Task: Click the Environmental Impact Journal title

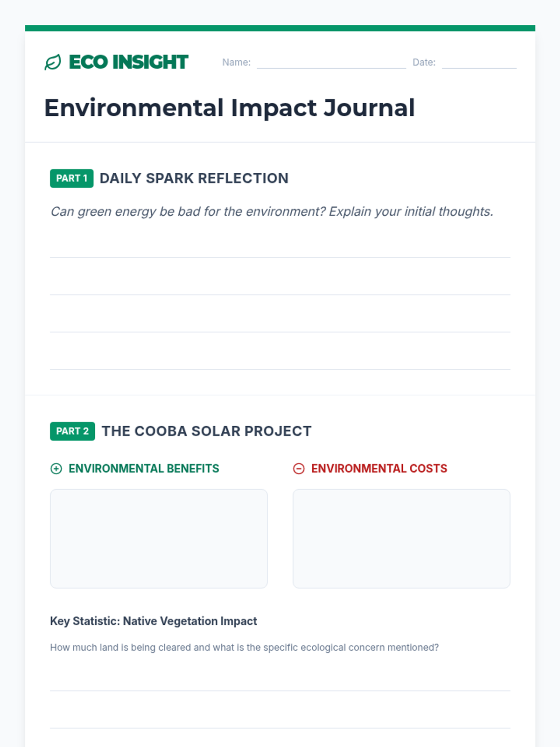Action: tap(230, 108)
